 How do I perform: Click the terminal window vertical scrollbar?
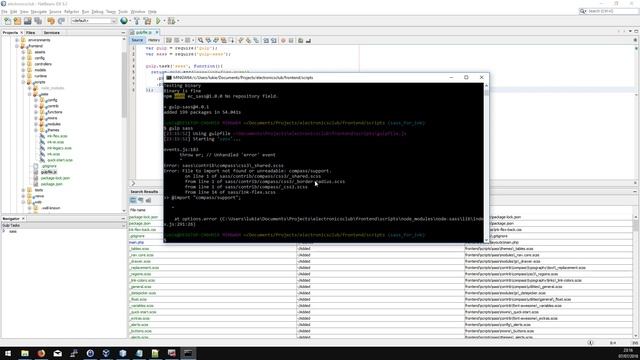[x=486, y=162]
